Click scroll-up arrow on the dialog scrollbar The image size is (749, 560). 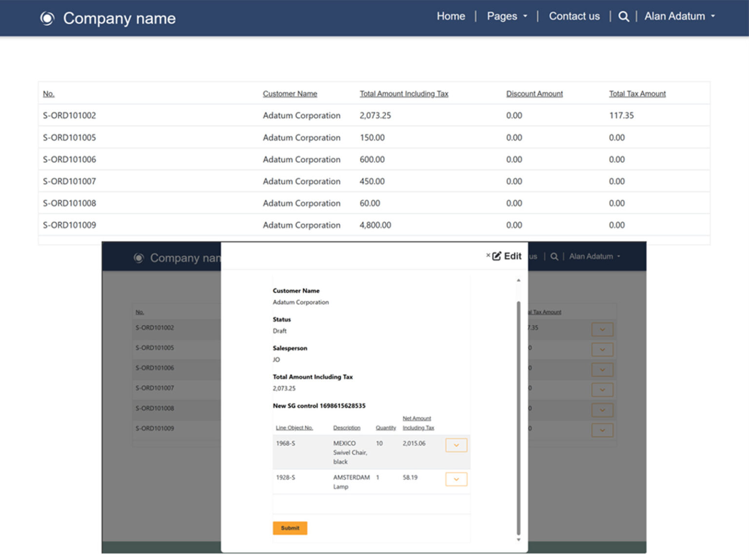pos(518,280)
